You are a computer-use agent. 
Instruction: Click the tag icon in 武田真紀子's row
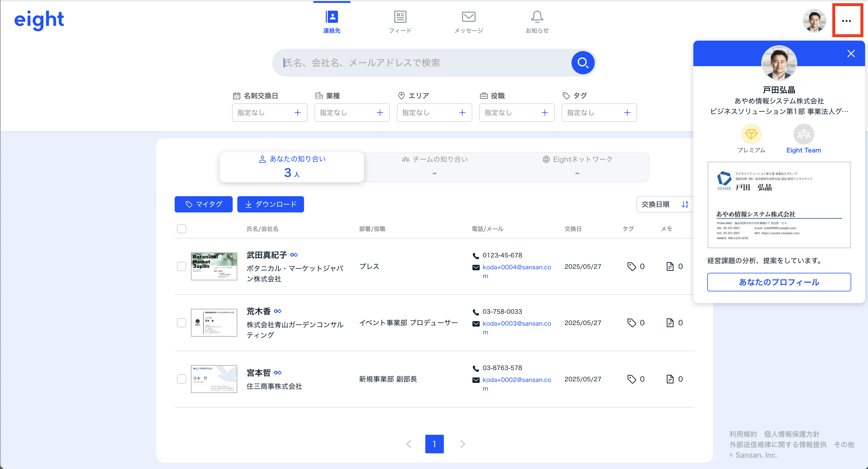point(632,266)
